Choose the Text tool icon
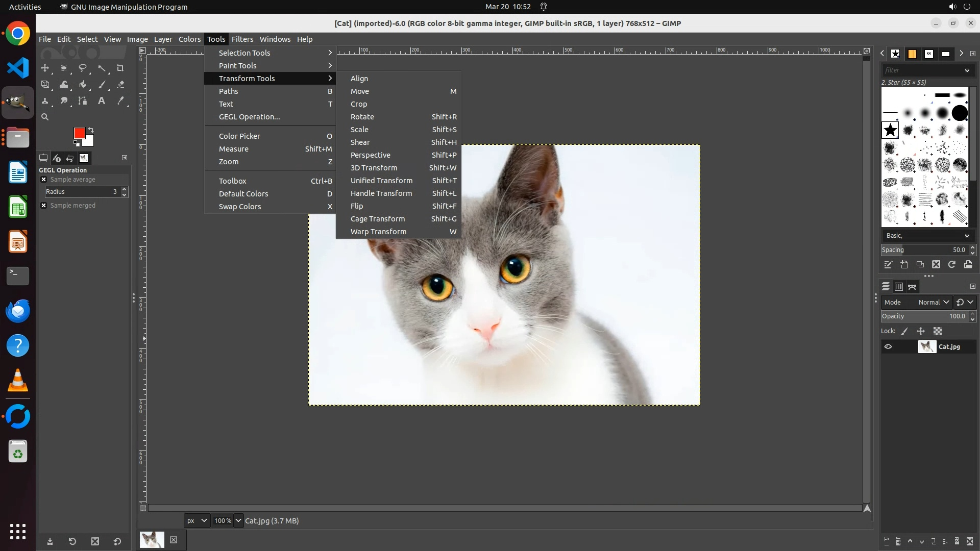 [x=102, y=101]
